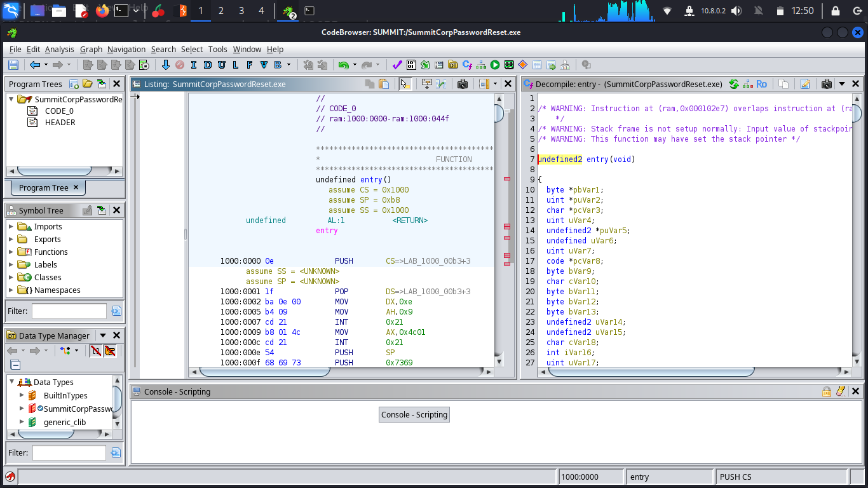Viewport: 868px width, 488px height.
Task: Click the Listing snapshot camera icon
Action: tap(463, 84)
